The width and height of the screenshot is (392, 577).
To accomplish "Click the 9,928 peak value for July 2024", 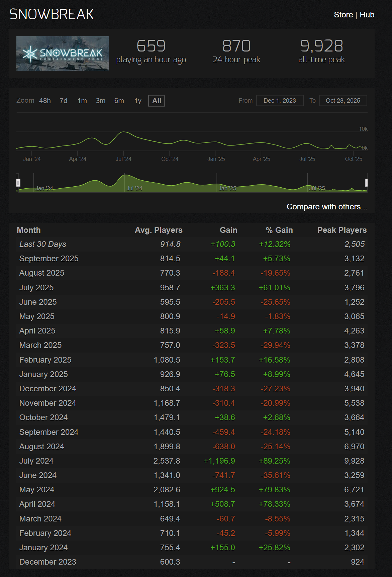I will point(354,461).
